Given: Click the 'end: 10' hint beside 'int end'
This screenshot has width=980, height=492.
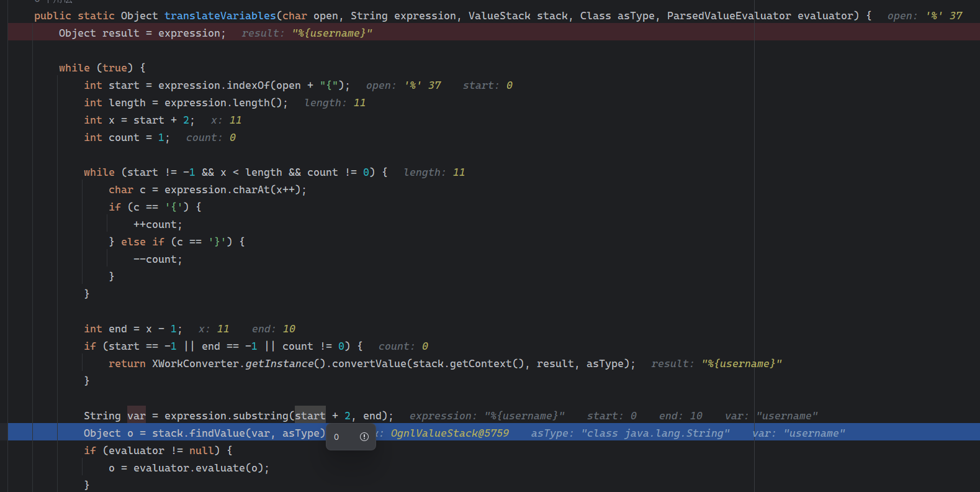Looking at the screenshot, I should coord(274,329).
